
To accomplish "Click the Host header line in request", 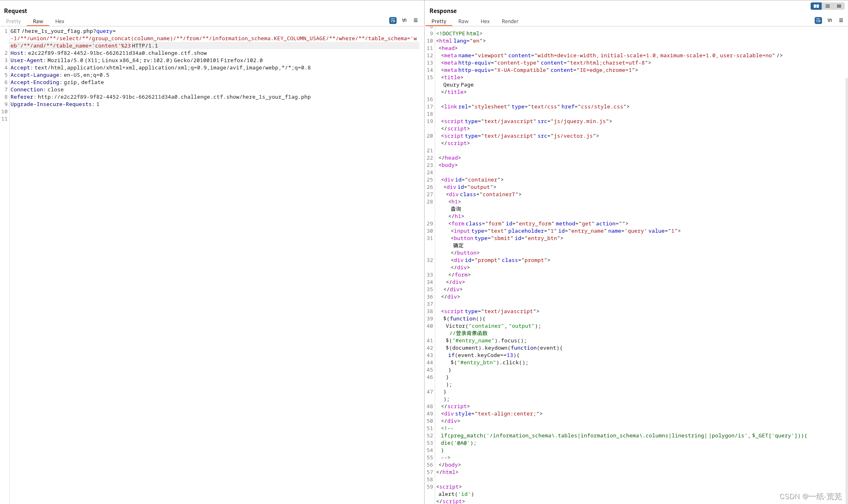I will click(108, 53).
